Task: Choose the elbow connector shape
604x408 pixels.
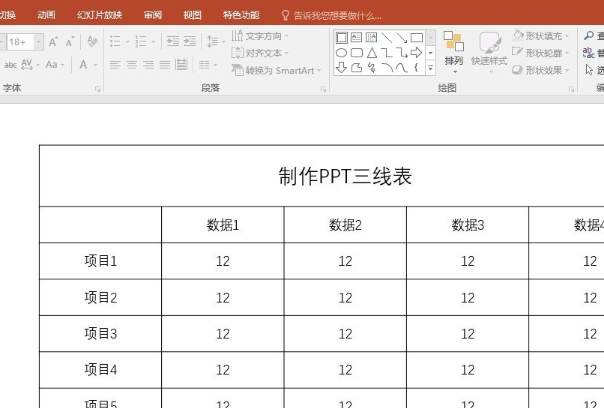Action: coord(386,52)
